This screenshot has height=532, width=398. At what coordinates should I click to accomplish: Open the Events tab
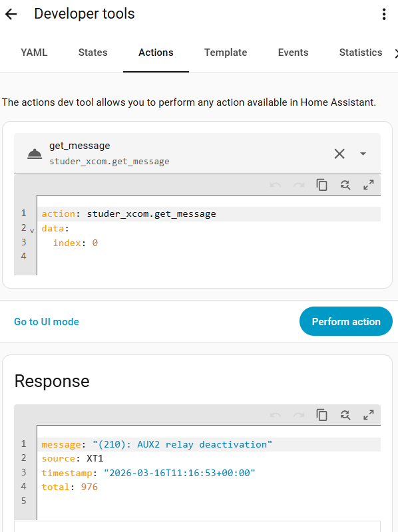[293, 53]
